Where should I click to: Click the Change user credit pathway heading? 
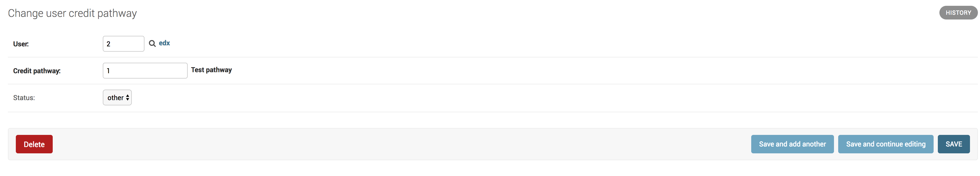(x=72, y=13)
